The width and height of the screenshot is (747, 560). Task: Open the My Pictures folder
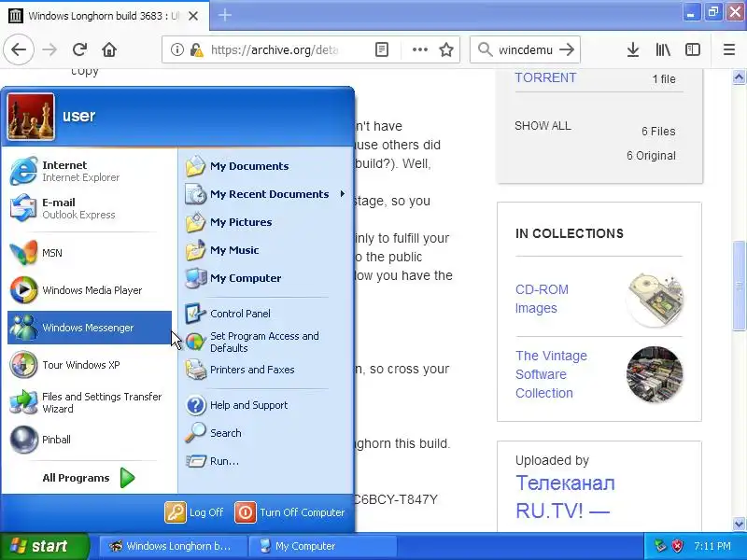click(x=265, y=222)
